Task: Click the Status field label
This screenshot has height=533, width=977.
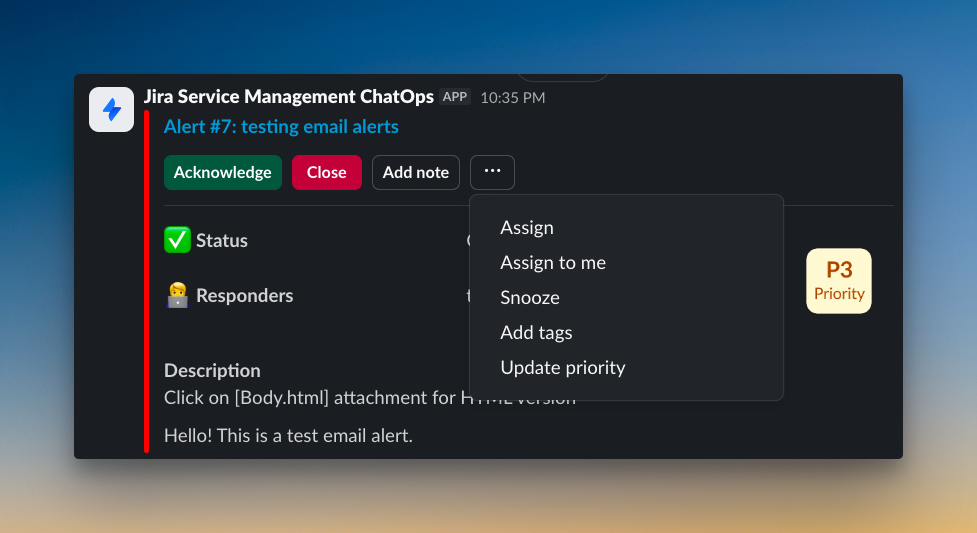Action: click(222, 241)
